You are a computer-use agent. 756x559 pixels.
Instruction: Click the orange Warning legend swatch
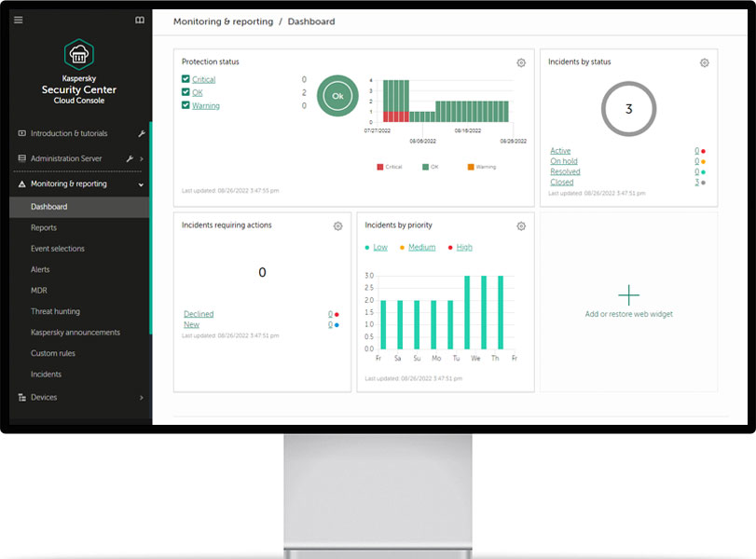[471, 167]
